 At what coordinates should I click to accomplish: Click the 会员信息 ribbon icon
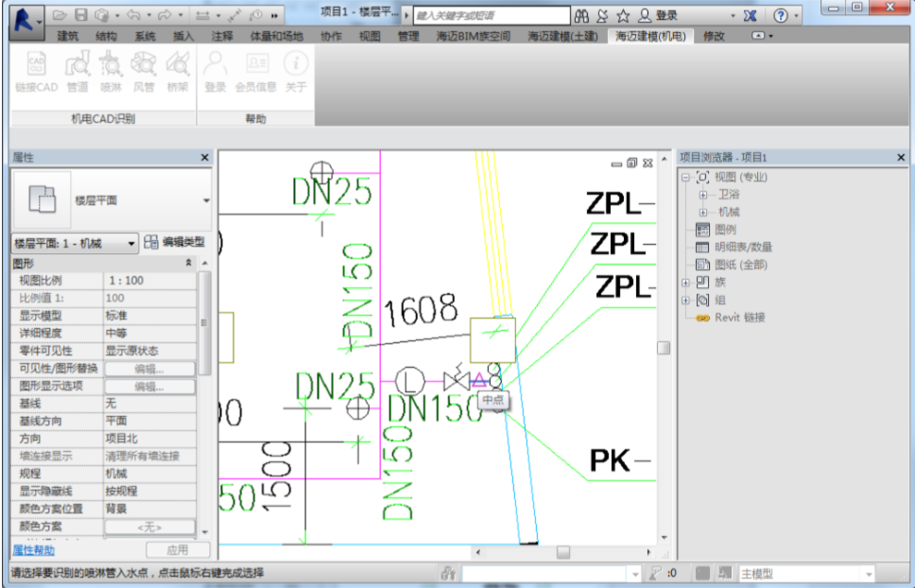pos(255,73)
